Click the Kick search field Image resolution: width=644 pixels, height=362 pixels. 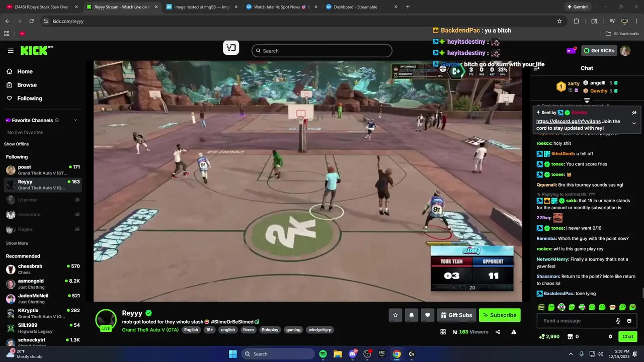(x=322, y=51)
